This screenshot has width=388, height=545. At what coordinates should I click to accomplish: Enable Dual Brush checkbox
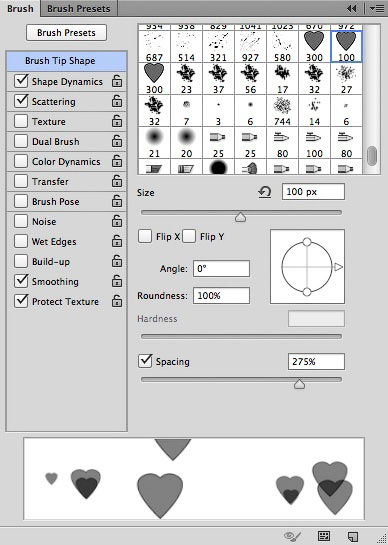point(21,141)
